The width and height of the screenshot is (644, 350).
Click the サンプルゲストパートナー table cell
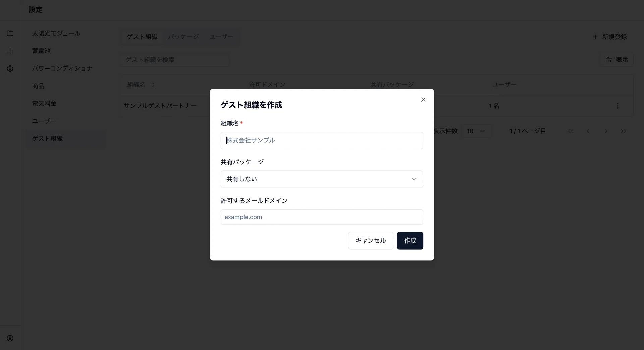tap(160, 106)
